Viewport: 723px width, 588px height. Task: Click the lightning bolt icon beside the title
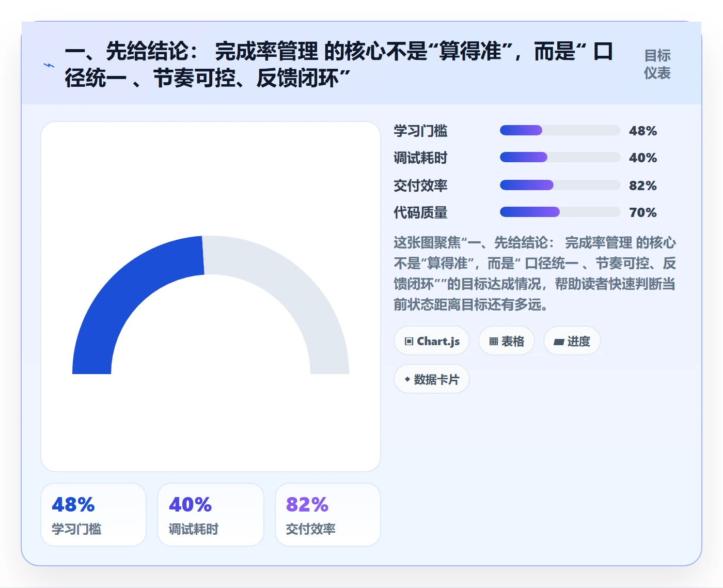point(49,65)
